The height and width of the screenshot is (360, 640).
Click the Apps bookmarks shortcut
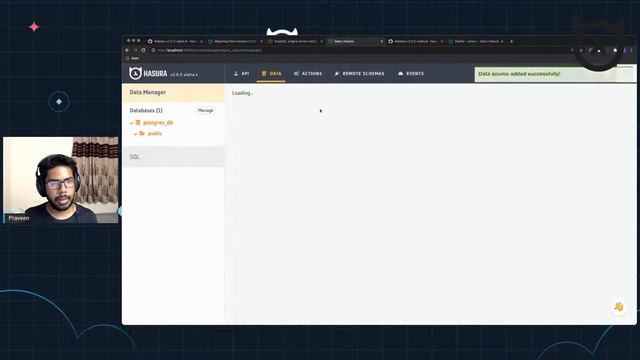click(x=132, y=58)
